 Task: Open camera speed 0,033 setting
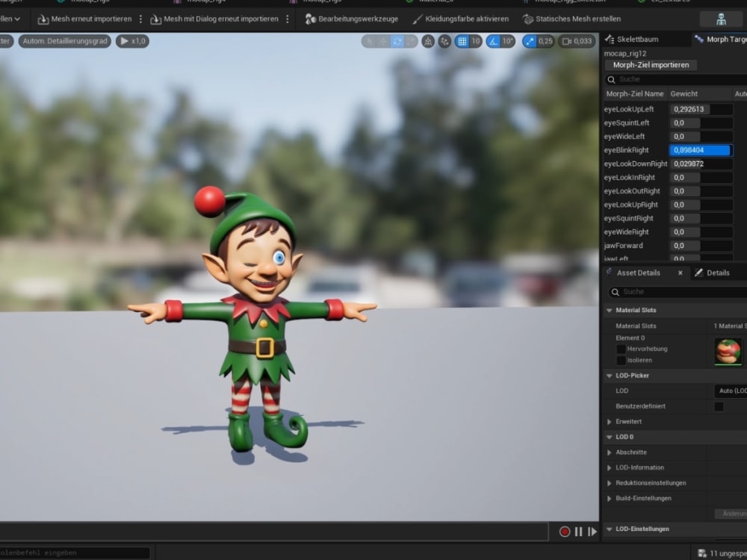[x=577, y=41]
